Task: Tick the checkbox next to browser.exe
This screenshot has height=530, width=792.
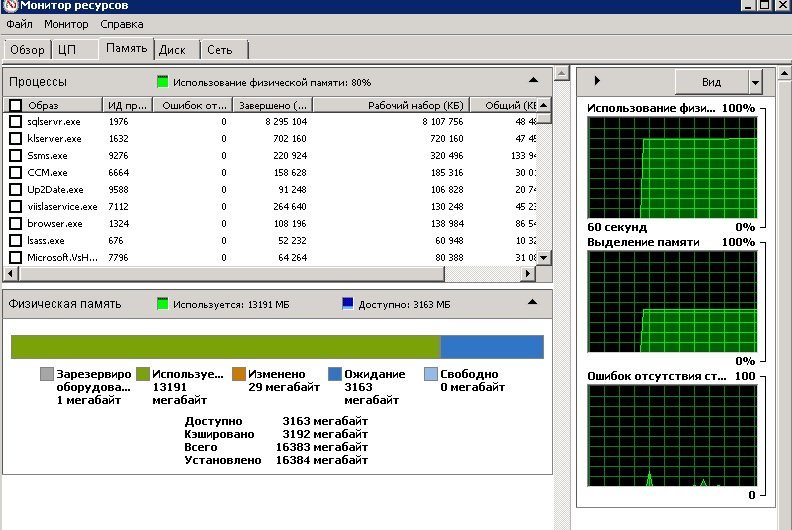Action: tap(15, 223)
